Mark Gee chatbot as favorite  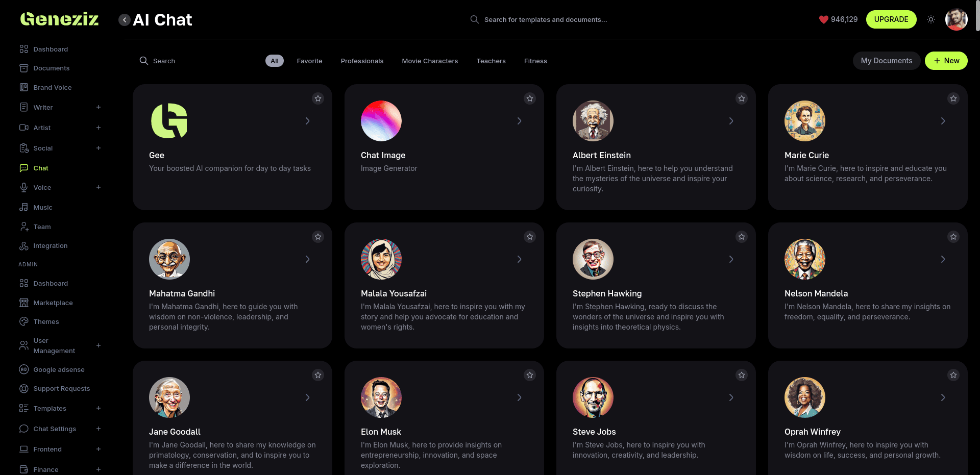(x=318, y=98)
